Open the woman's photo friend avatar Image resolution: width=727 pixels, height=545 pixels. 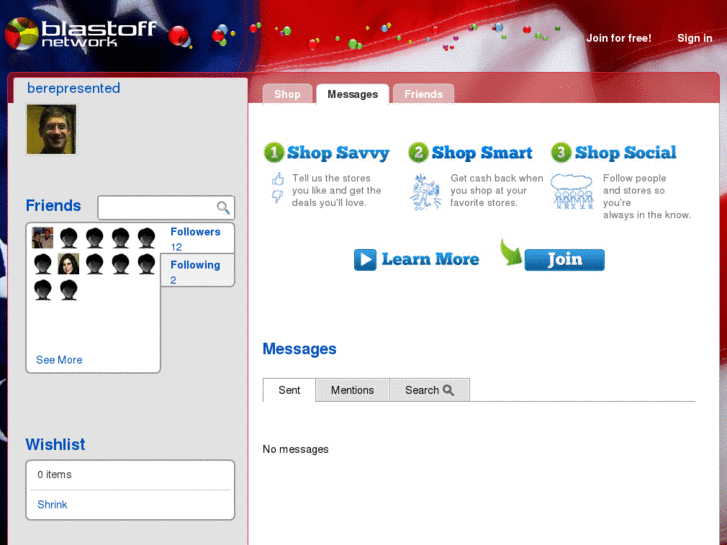coord(69,264)
